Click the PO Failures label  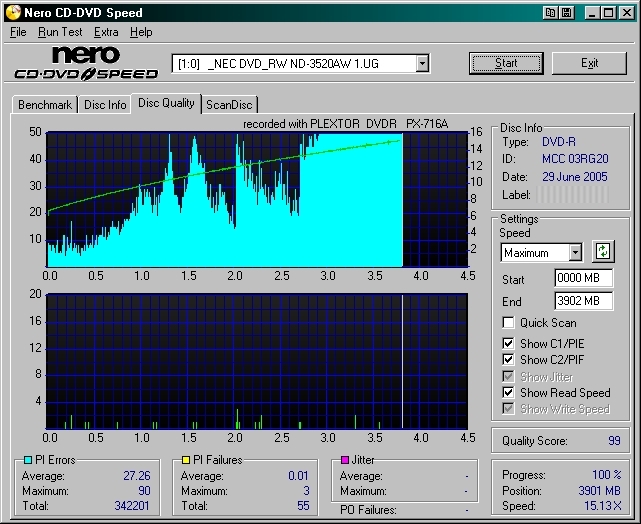(368, 510)
